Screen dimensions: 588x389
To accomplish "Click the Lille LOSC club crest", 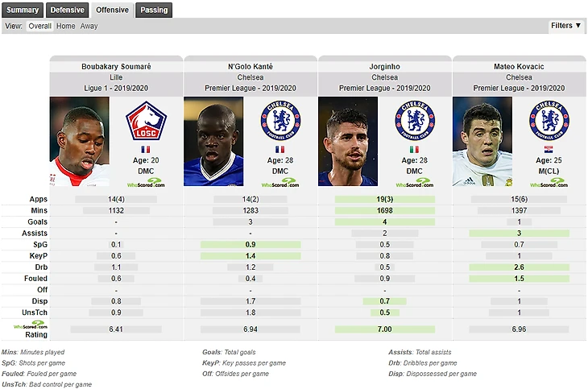I will point(146,121).
